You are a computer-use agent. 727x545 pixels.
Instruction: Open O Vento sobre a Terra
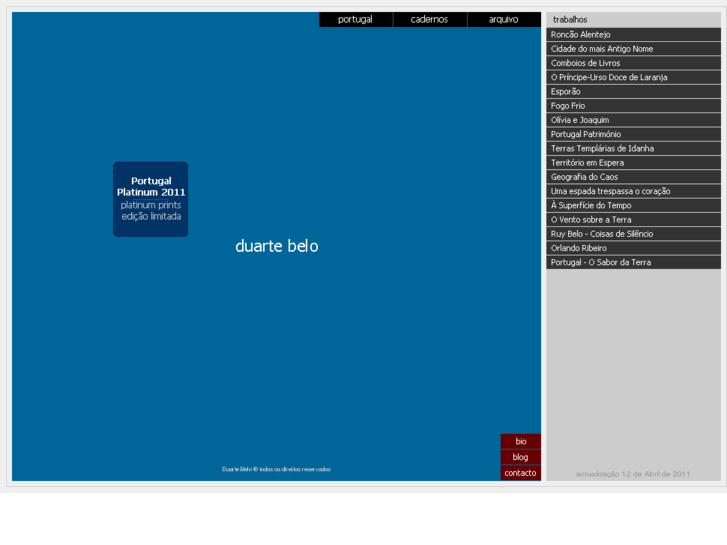633,219
